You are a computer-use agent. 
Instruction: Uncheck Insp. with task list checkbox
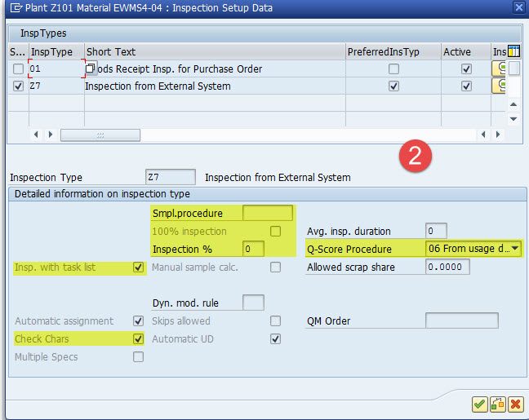tap(138, 267)
